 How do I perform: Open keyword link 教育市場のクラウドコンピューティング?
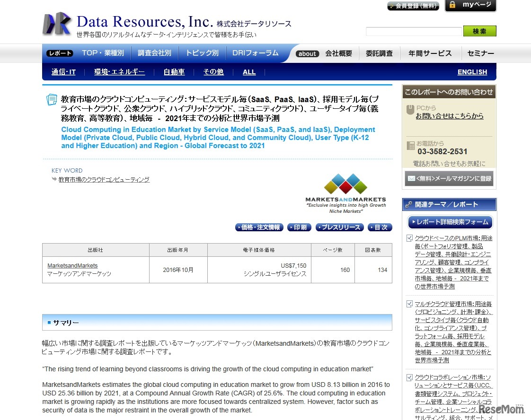pyautogui.click(x=104, y=179)
